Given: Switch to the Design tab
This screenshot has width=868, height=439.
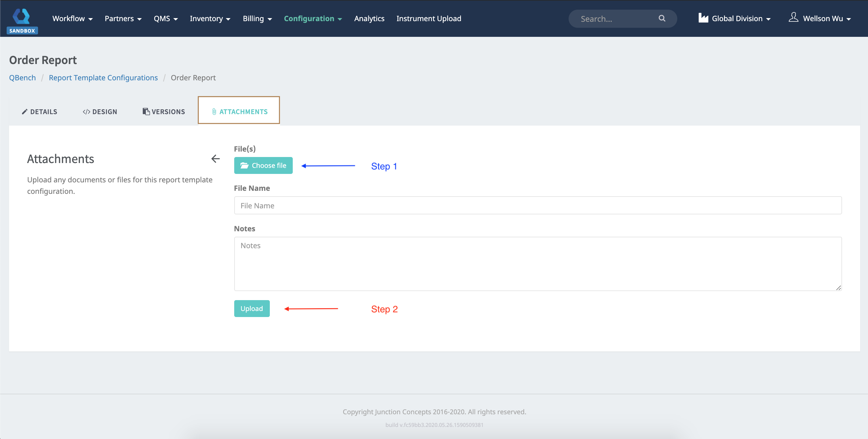Looking at the screenshot, I should 100,112.
